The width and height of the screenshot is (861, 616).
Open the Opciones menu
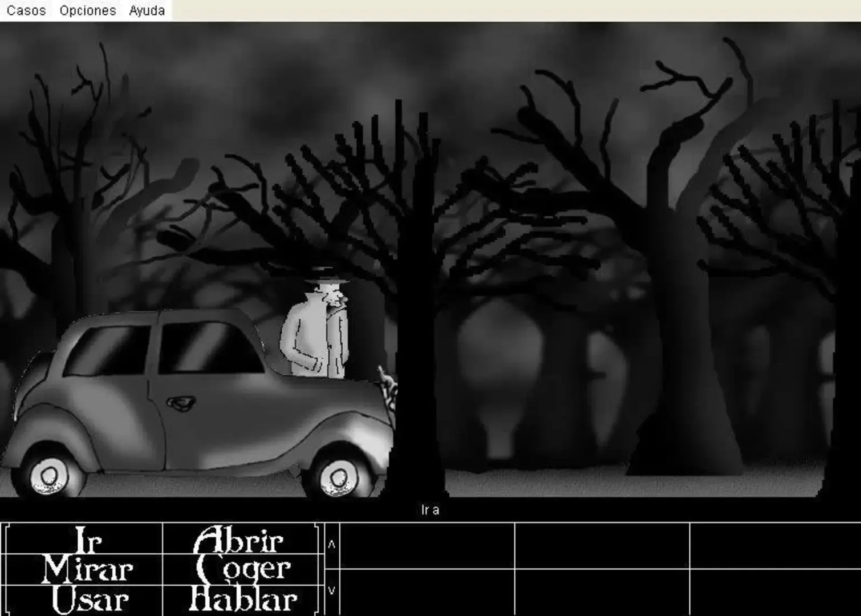pos(88,10)
